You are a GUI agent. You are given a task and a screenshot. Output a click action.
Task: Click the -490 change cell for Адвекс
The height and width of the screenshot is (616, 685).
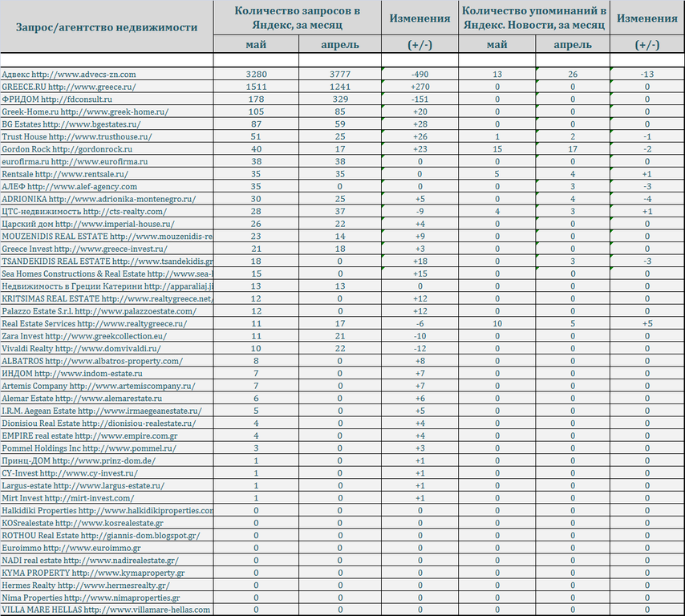coord(420,74)
